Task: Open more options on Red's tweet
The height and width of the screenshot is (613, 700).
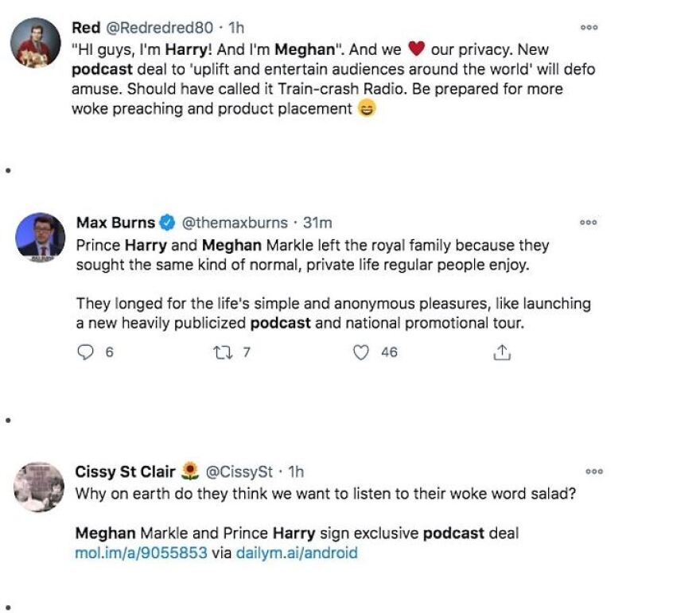Action: click(x=589, y=27)
